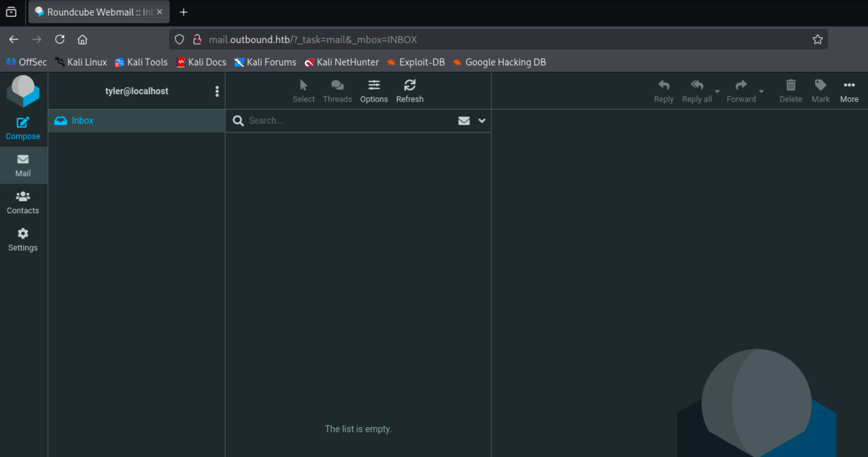The width and height of the screenshot is (868, 457).
Task: Toggle bookmark star for current page
Action: point(818,39)
